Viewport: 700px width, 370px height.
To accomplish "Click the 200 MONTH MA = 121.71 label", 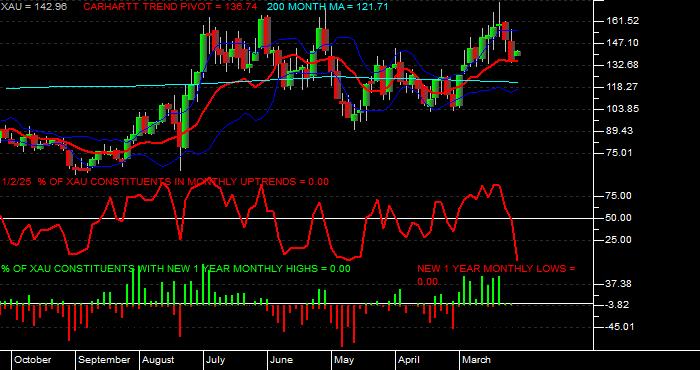I will point(327,7).
